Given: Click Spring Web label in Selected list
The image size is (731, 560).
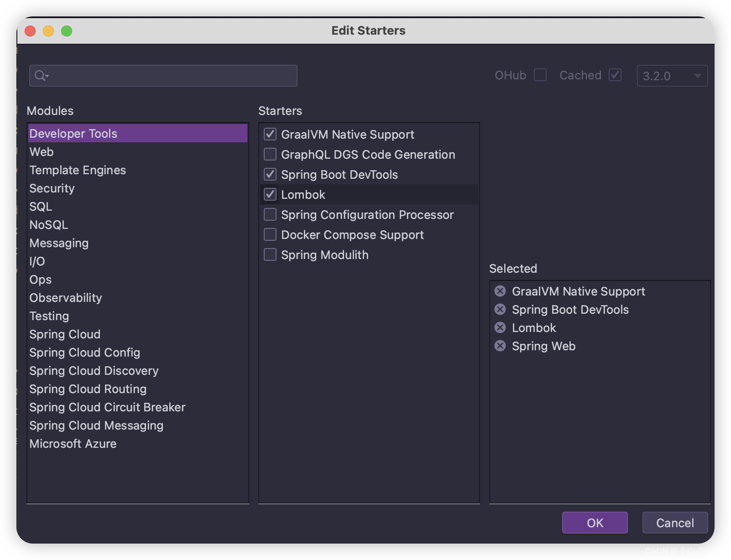Looking at the screenshot, I should click(543, 346).
